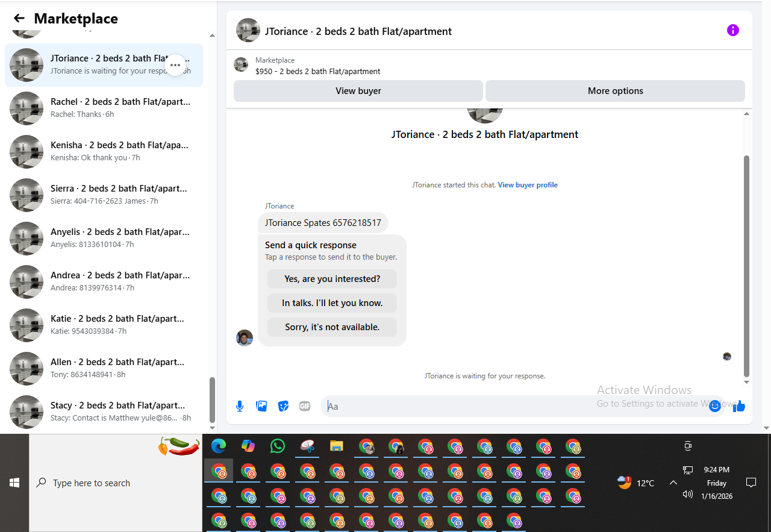The height and width of the screenshot is (532, 771).
Task: Open File Explorer from taskbar
Action: (x=337, y=446)
